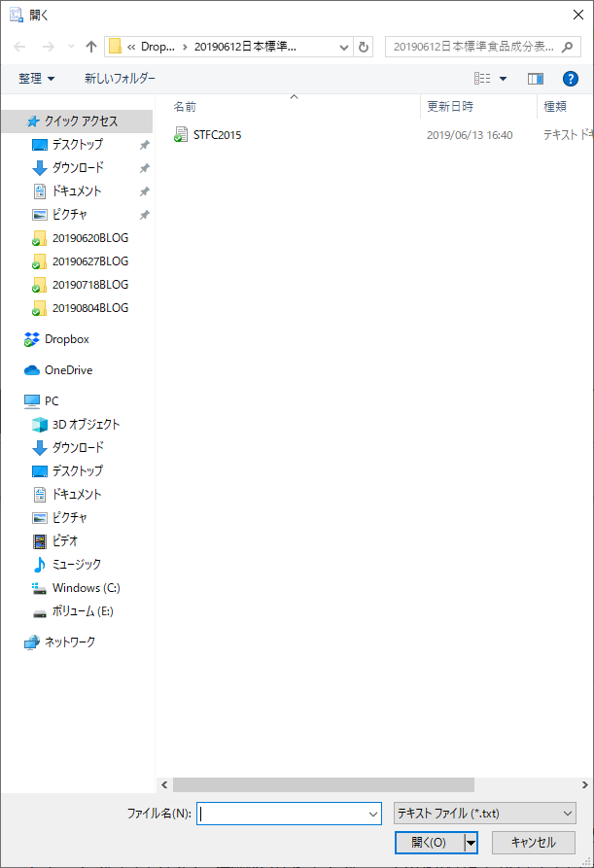Open the ミュージック music folder icon

tap(39, 565)
